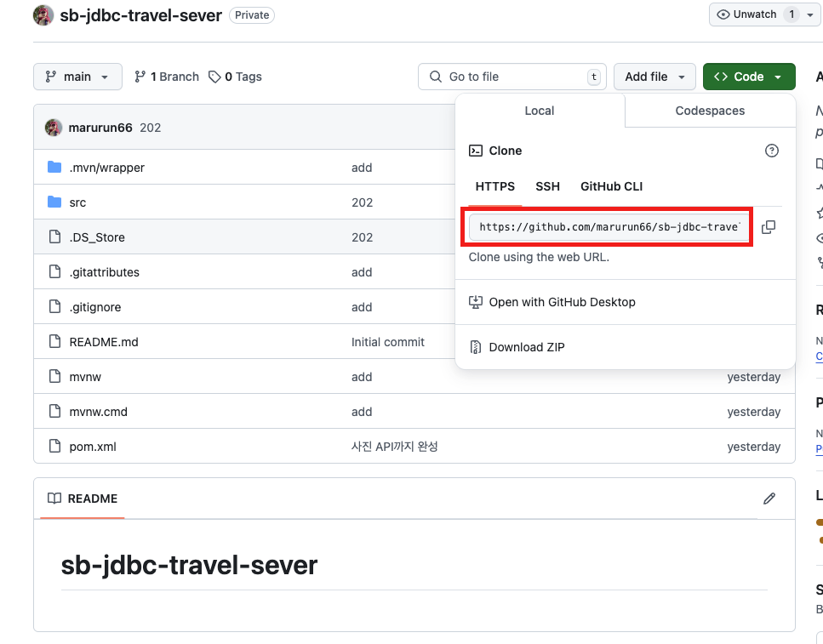Click the 'add' commit message for mvnw.cmd
823x644 pixels.
tap(362, 412)
